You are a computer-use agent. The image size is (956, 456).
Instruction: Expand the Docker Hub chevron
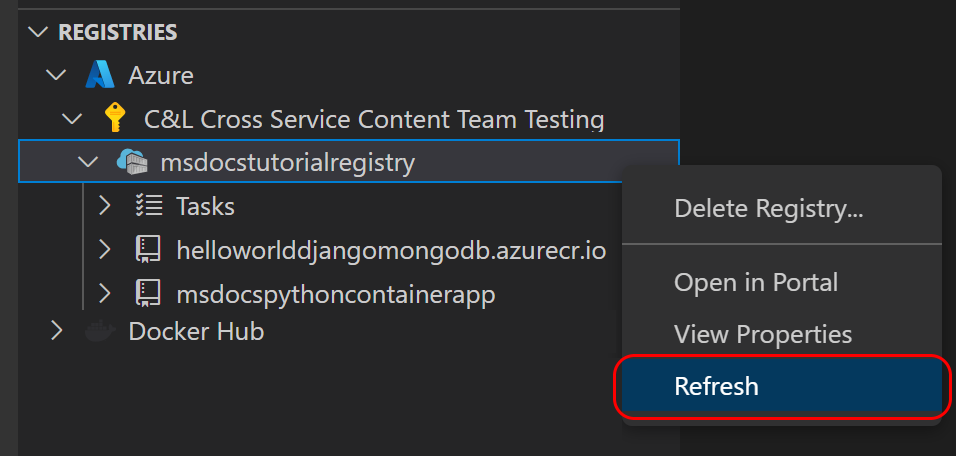tap(57, 331)
